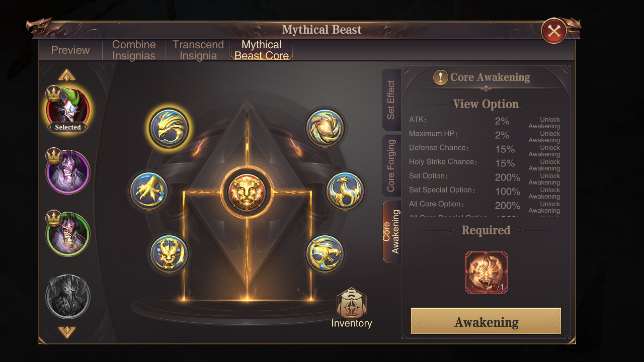Select the horned demon mask core slot
The height and width of the screenshot is (362, 644).
pyautogui.click(x=169, y=254)
